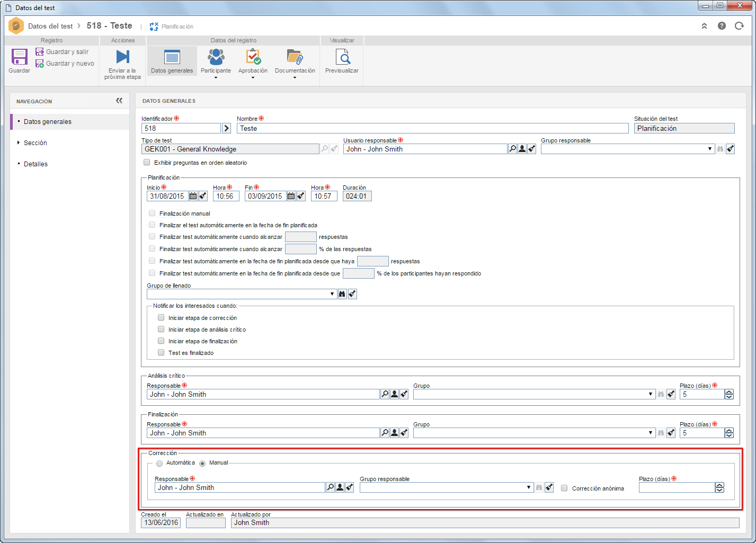Image resolution: width=756 pixels, height=543 pixels.
Task: Click the Nombre input field
Action: coord(432,128)
